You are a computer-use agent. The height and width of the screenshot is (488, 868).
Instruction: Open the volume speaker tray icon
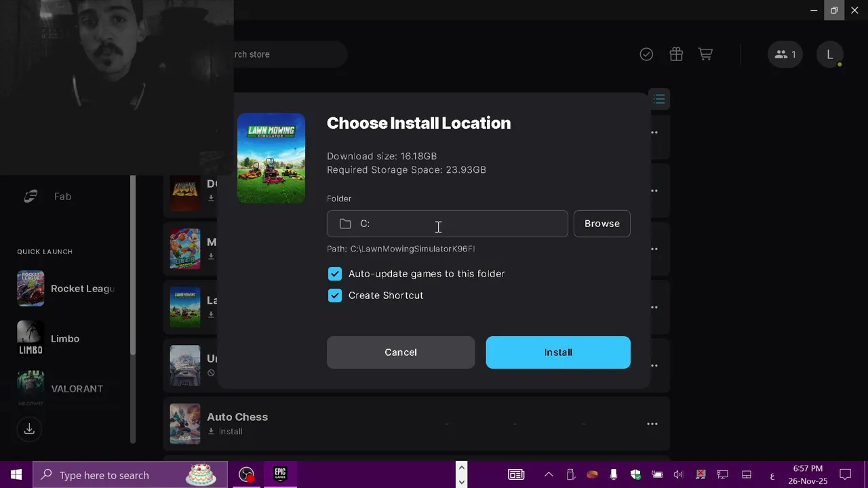pos(679,475)
